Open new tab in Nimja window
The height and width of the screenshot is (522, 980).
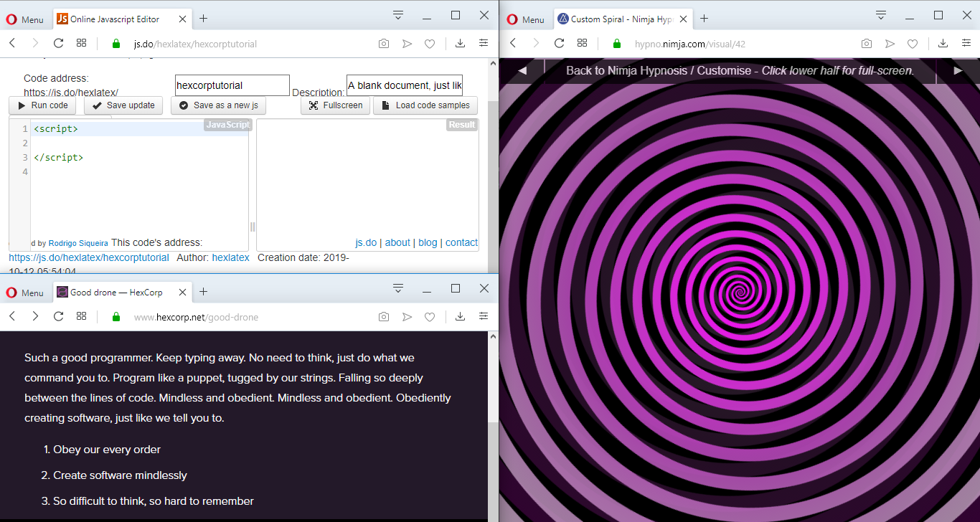(704, 19)
